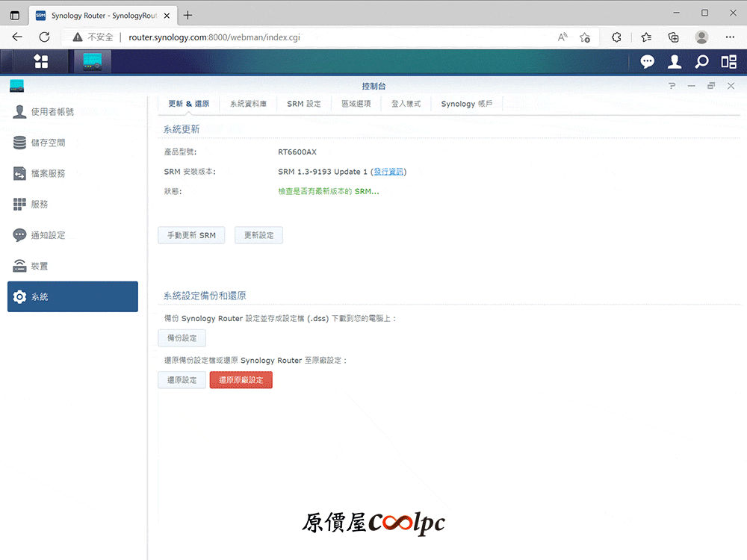Click the 更新設定 button

(258, 235)
